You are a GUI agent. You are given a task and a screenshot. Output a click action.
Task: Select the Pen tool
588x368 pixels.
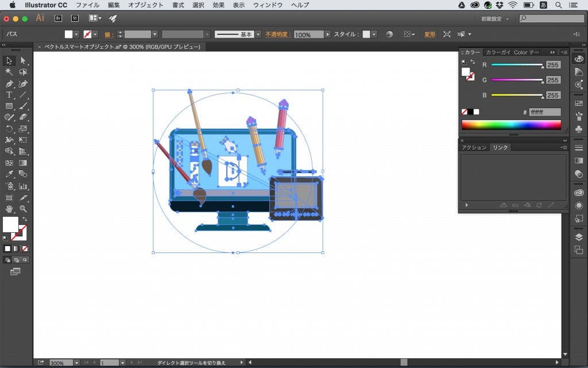(x=9, y=83)
